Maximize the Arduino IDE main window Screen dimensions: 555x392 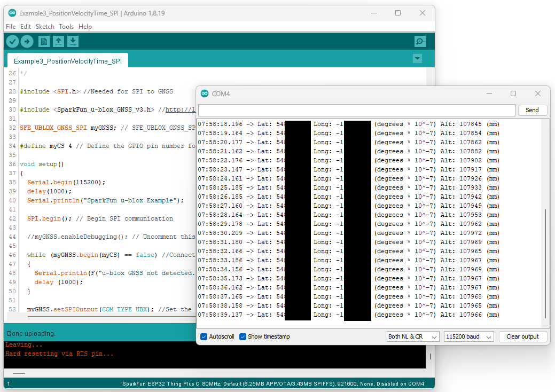point(398,13)
